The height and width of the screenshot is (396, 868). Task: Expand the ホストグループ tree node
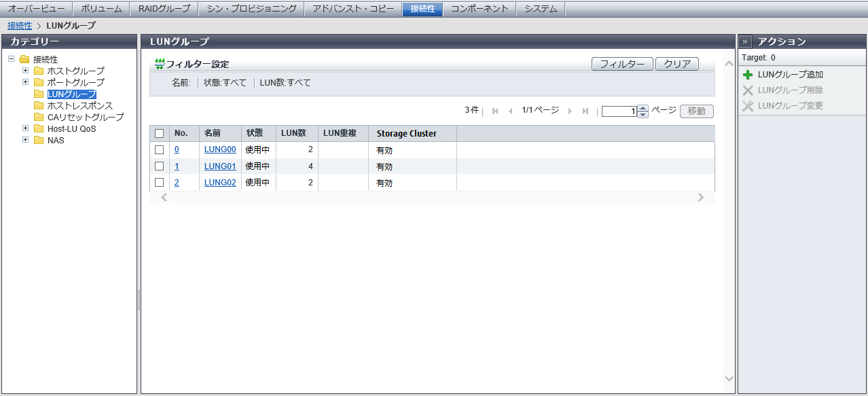pyautogui.click(x=26, y=71)
